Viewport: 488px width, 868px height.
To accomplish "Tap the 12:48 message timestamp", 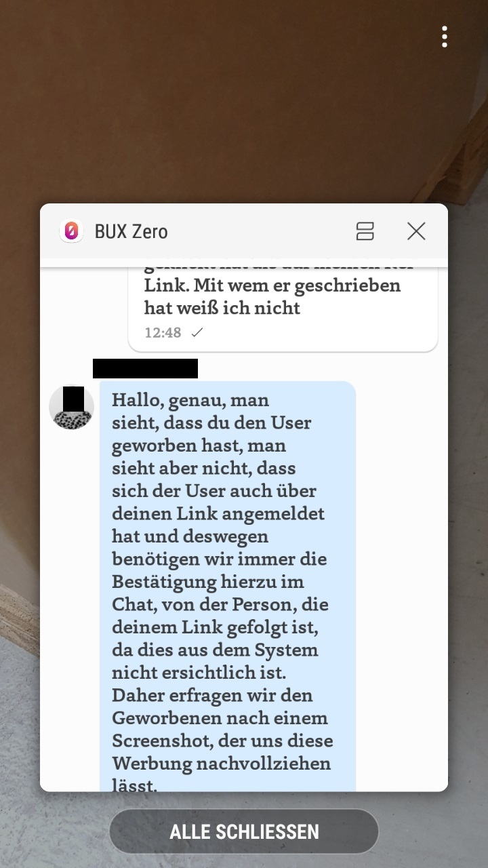I will pos(163,332).
